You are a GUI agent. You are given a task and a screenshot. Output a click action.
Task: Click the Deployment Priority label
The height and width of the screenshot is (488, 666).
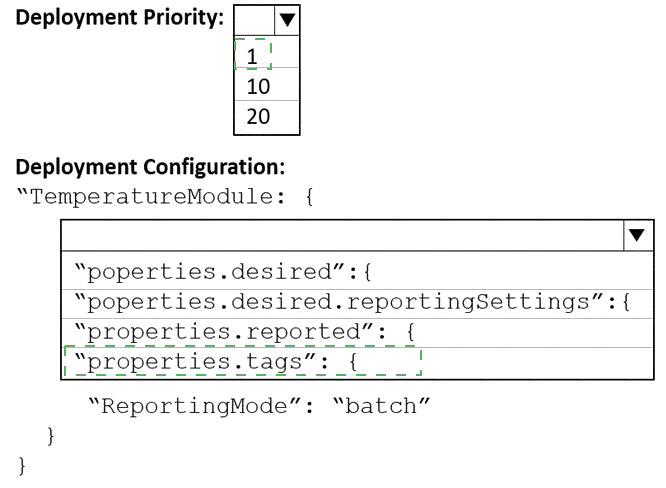coord(120,18)
